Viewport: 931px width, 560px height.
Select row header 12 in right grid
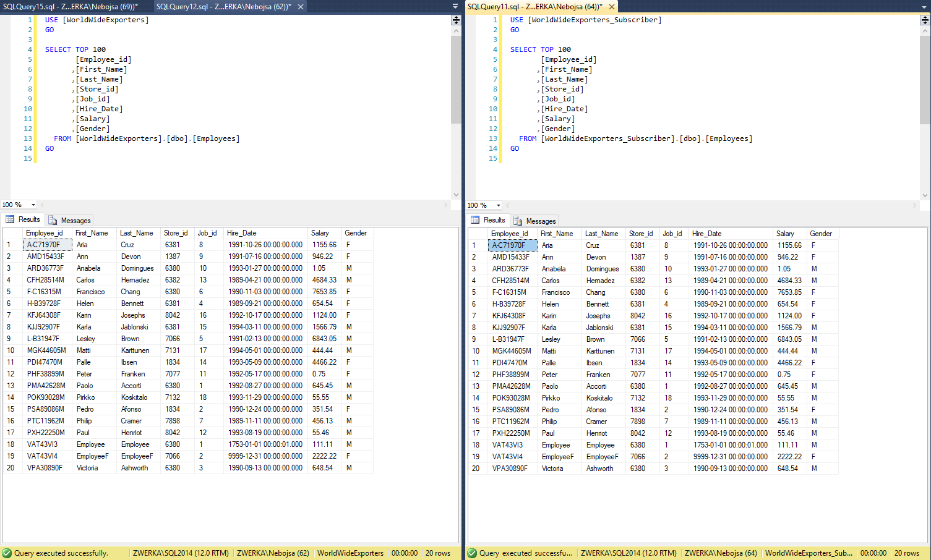pos(478,375)
